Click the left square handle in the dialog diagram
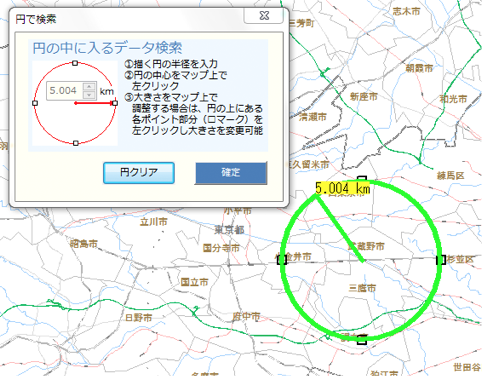 [x=35, y=103]
